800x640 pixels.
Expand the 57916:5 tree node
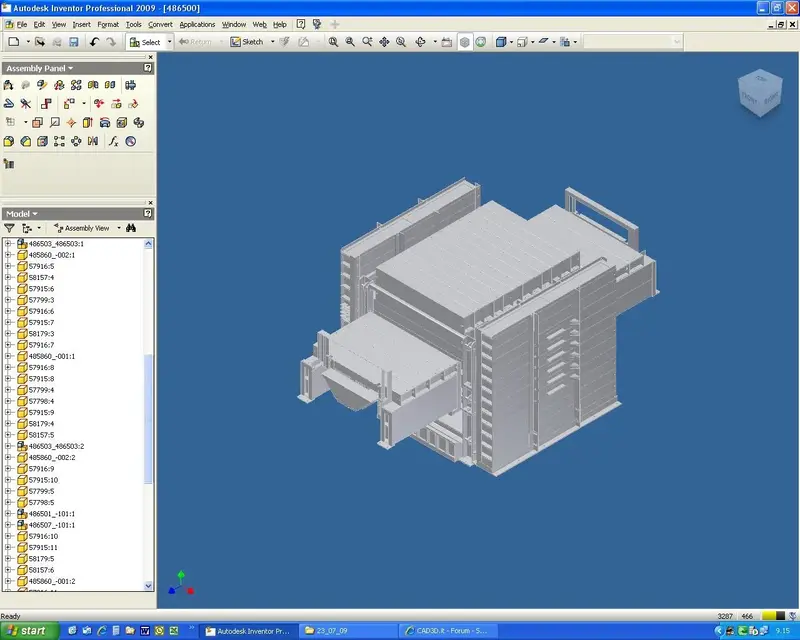pos(8,266)
